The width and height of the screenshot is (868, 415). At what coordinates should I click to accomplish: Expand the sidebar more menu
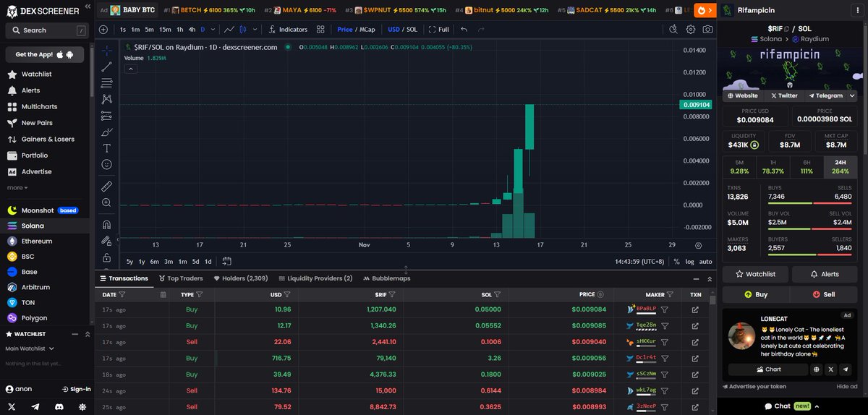(x=17, y=188)
